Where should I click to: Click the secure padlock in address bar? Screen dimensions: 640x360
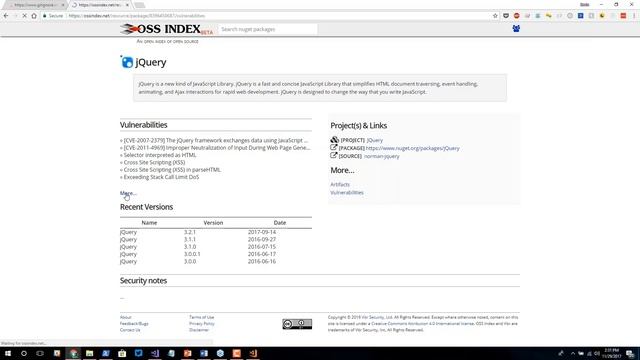(x=44, y=16)
